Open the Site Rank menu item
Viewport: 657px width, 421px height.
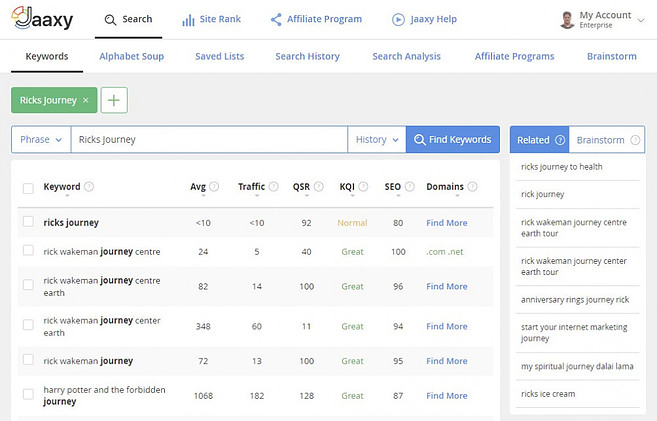[212, 19]
